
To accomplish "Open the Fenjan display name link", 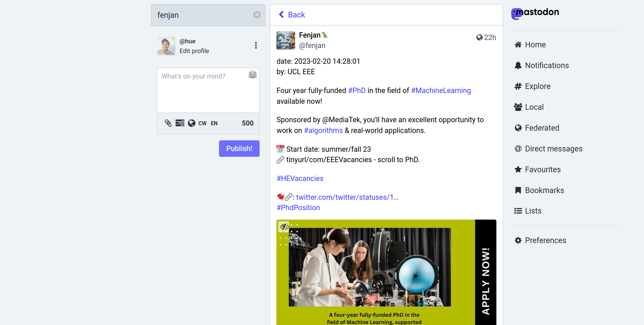I will (x=313, y=35).
